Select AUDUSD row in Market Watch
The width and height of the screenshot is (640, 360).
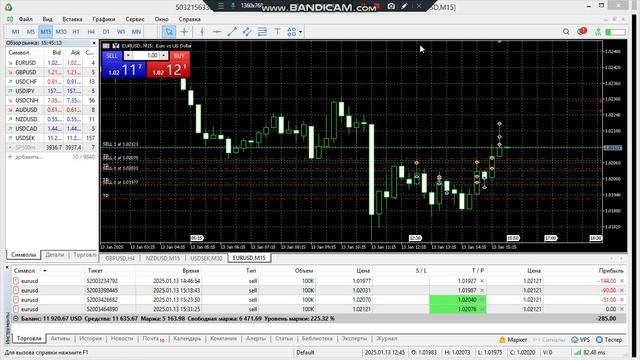coord(51,110)
